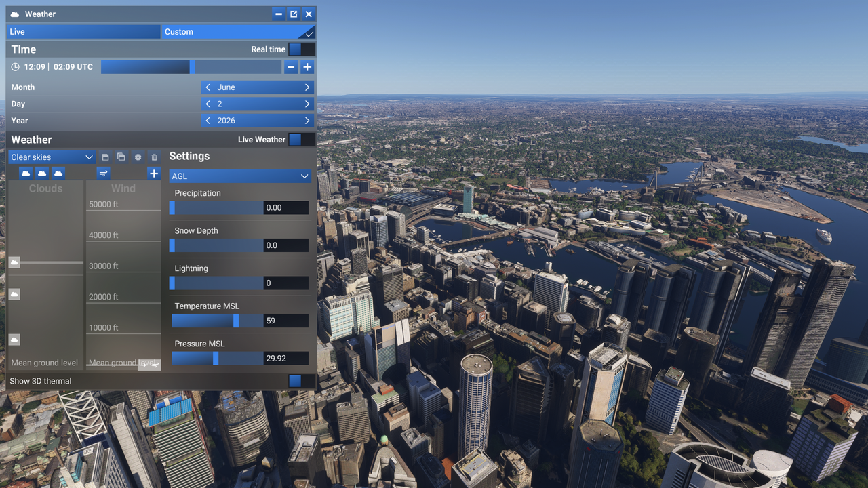Select the cloud layer marker near 30000 ft
The width and height of the screenshot is (868, 488).
(14, 262)
